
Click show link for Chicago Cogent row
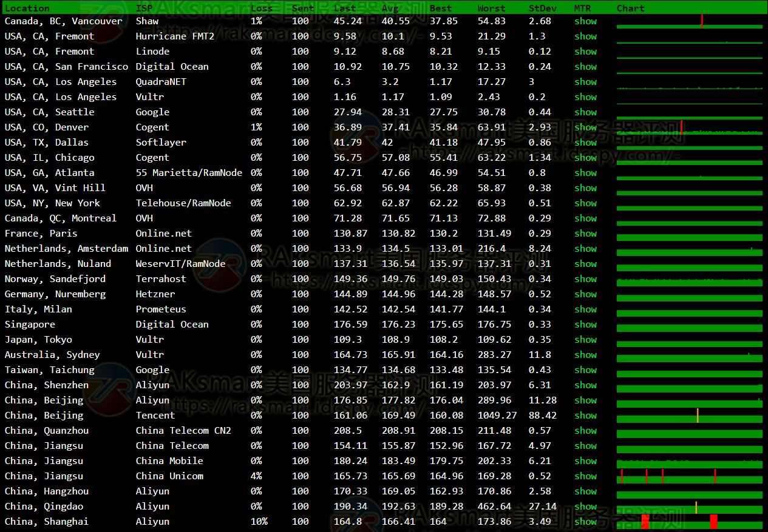pos(585,158)
